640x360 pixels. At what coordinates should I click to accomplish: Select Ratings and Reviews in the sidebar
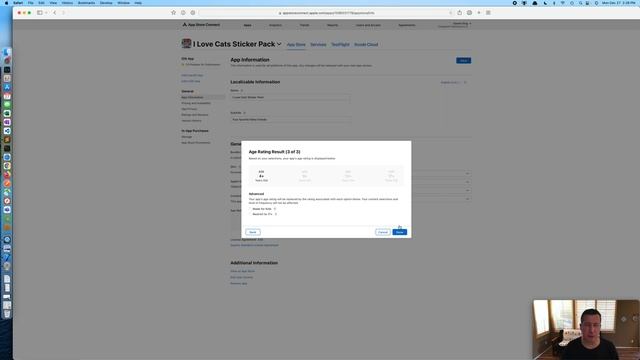tap(195, 115)
